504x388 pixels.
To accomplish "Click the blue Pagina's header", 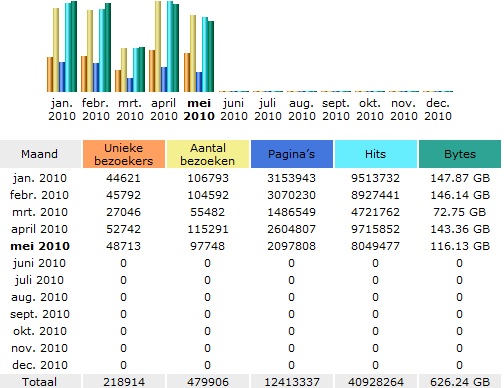I will (292, 154).
